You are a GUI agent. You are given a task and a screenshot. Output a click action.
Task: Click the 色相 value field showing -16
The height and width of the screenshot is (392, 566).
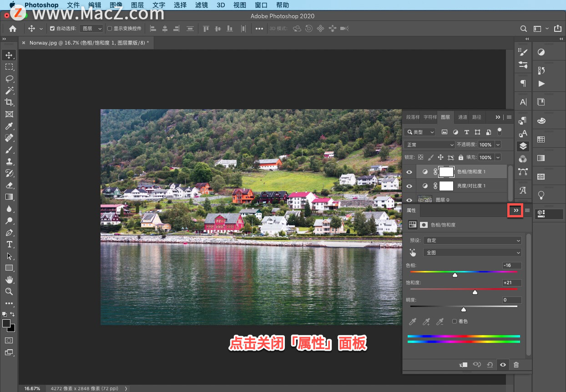coord(512,266)
